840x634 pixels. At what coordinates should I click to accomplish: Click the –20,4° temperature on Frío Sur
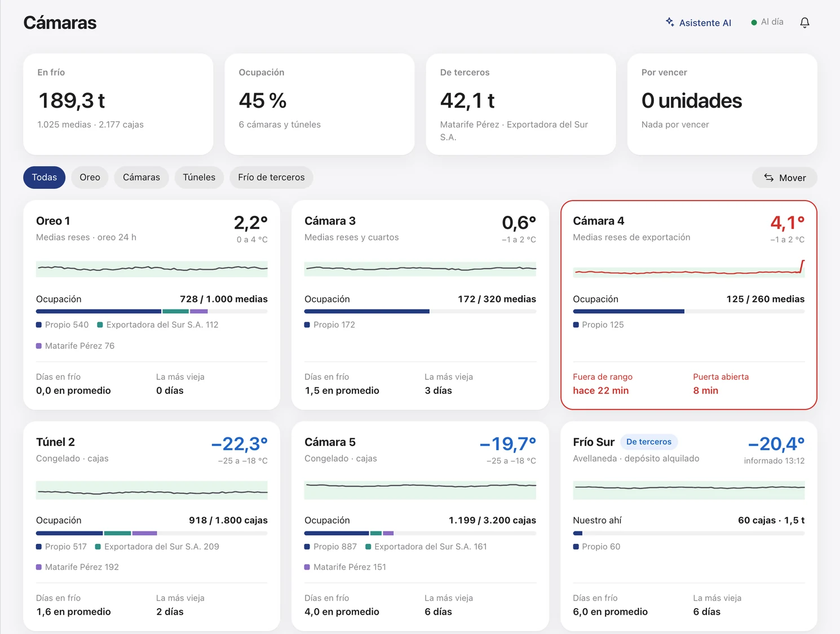pyautogui.click(x=776, y=444)
